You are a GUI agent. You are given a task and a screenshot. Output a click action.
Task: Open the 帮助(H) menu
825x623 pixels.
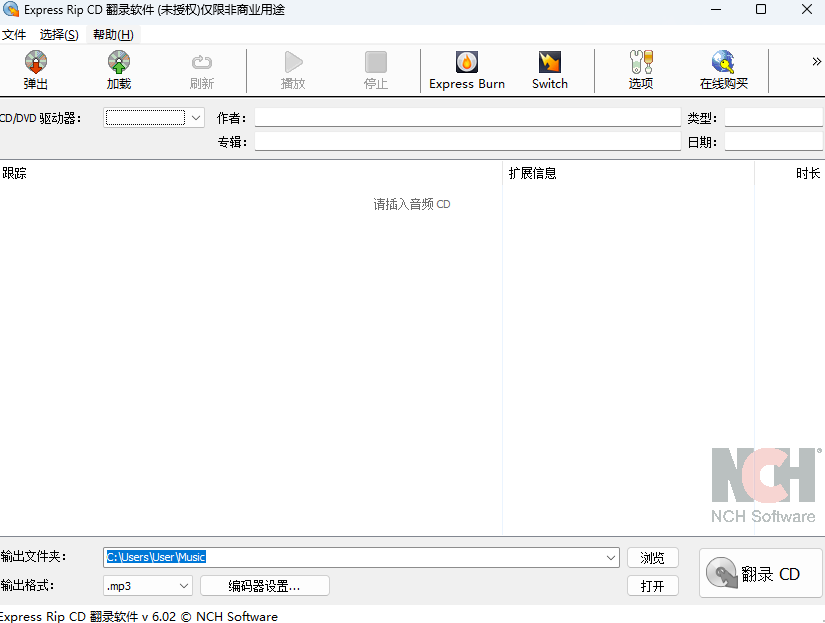click(x=113, y=35)
